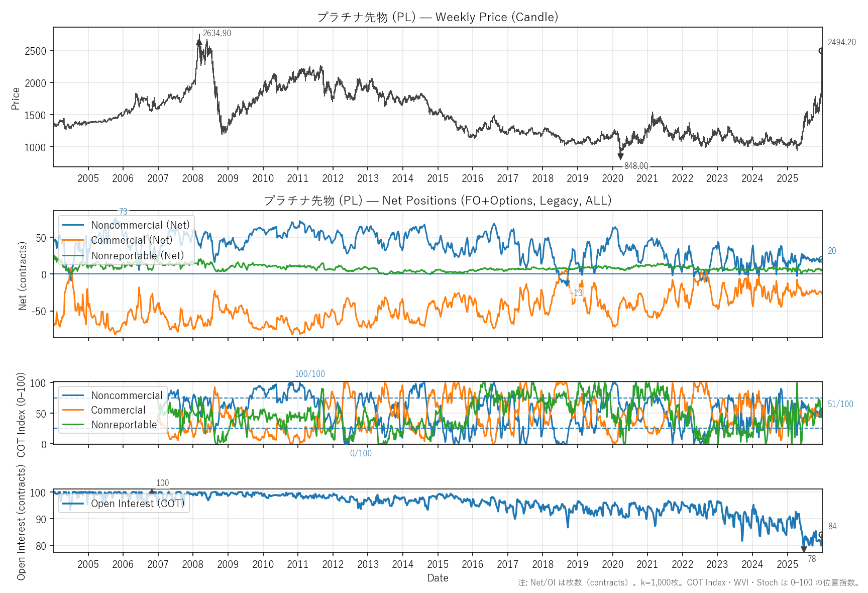
Task: Click the latest open interest circle marker labeled 84
Action: point(821,535)
